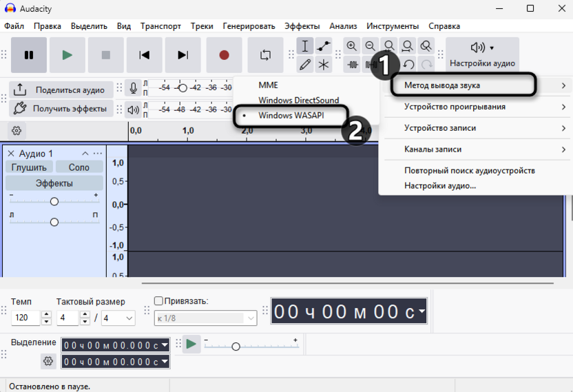This screenshot has width=573, height=392.
Task: Click the Zoom Out magnifier
Action: coord(371,46)
